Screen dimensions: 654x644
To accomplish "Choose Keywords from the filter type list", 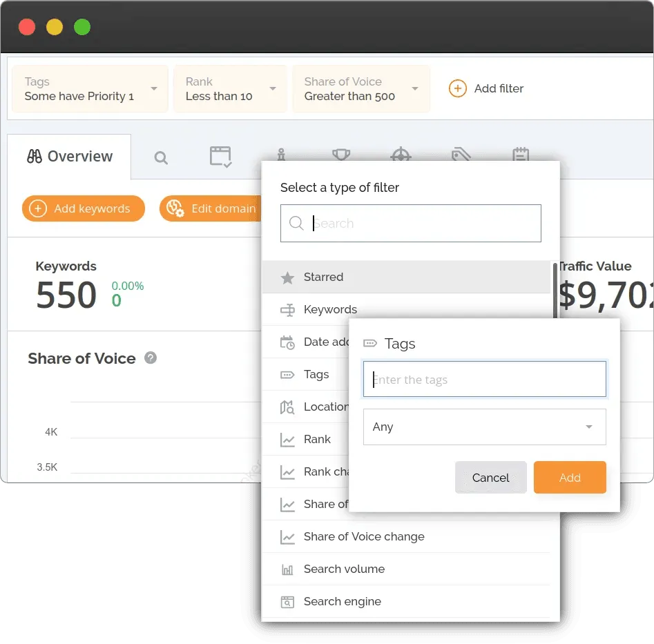I will pos(330,309).
